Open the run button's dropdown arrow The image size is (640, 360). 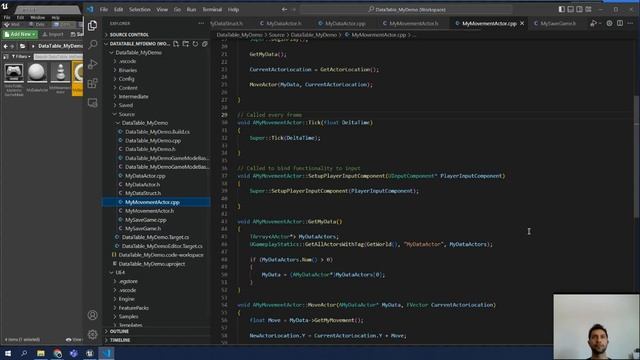tap(600, 24)
